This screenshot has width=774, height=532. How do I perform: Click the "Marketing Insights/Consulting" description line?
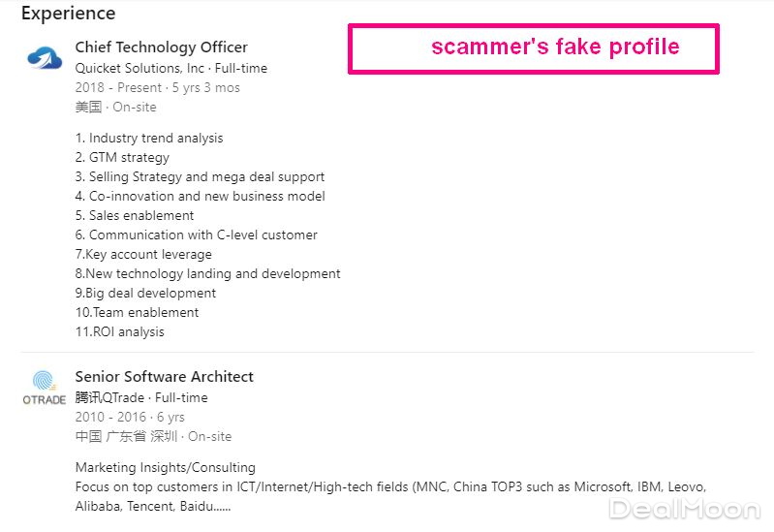coord(165,467)
